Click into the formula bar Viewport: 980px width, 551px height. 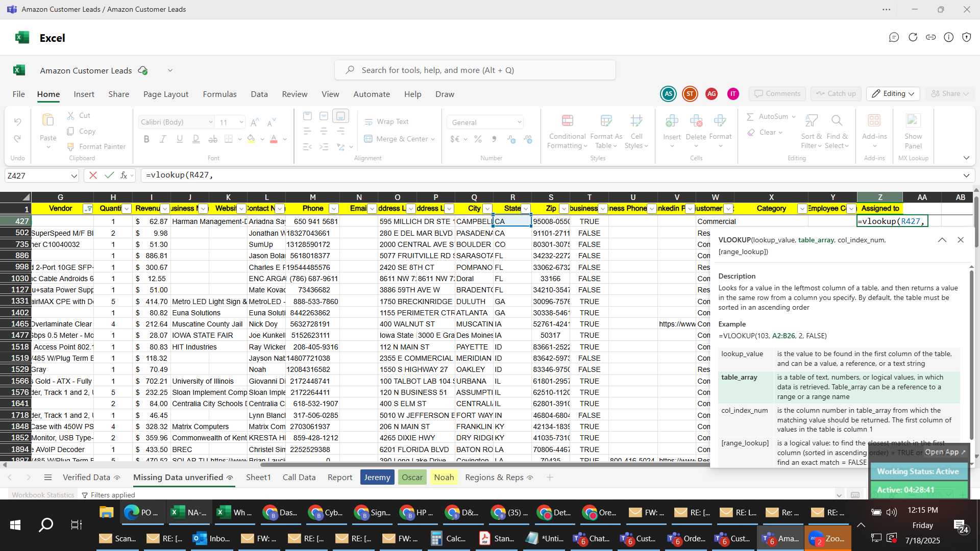pos(551,176)
